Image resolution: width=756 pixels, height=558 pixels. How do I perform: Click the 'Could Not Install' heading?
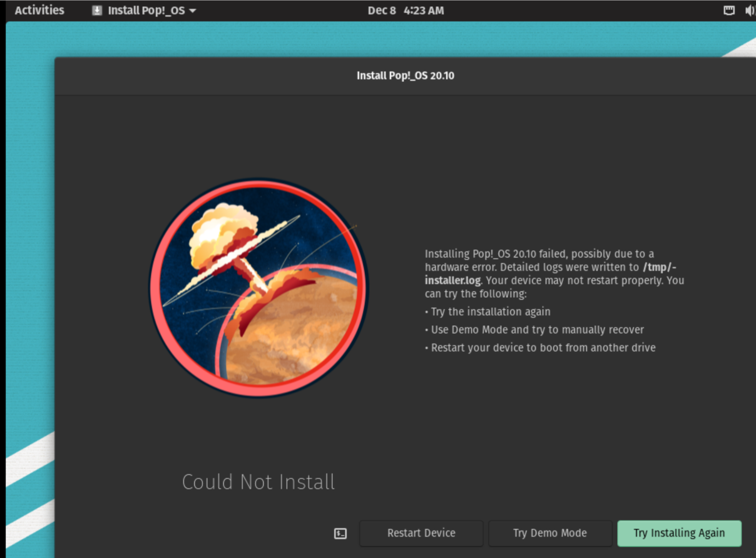258,482
